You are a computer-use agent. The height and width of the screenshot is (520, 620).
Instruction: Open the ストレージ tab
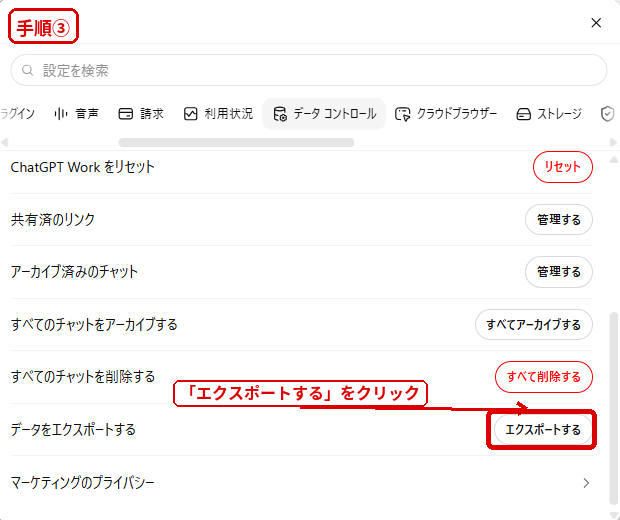tap(549, 114)
